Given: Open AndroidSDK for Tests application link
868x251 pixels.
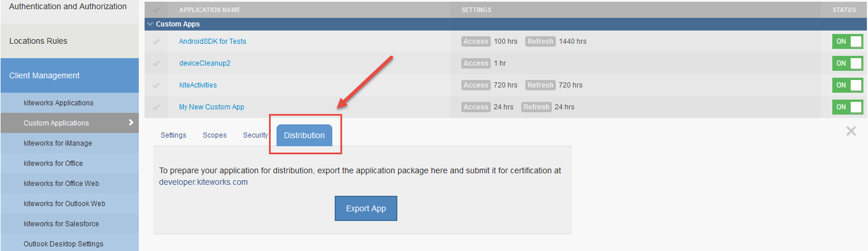Looking at the screenshot, I should (x=213, y=41).
